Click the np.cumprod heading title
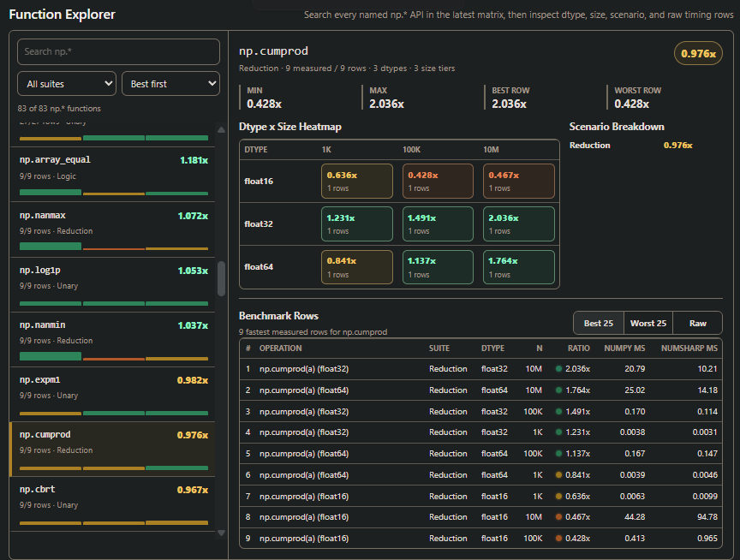 point(273,51)
